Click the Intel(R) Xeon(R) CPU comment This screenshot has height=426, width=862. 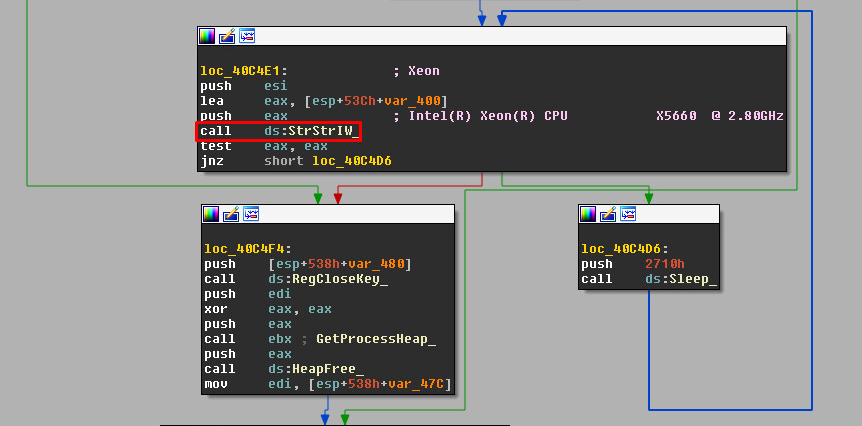click(588, 116)
